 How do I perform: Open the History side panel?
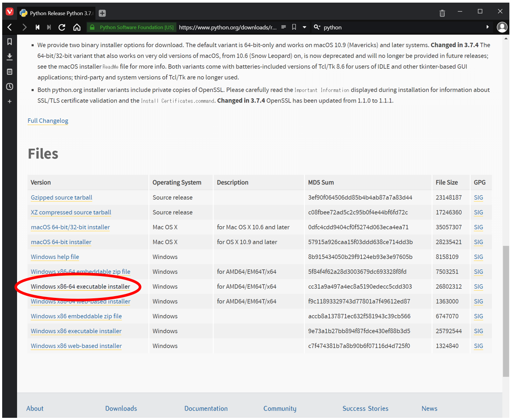pyautogui.click(x=10, y=86)
